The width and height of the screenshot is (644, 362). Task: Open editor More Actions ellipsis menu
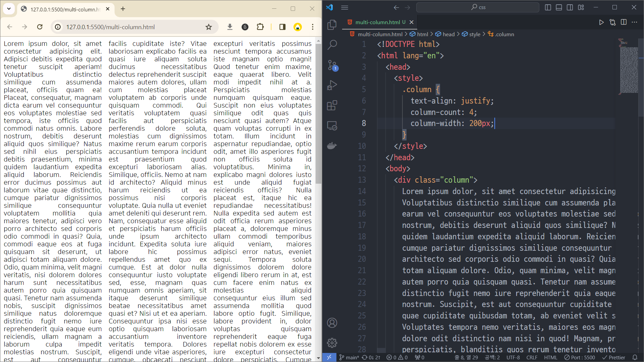(634, 22)
